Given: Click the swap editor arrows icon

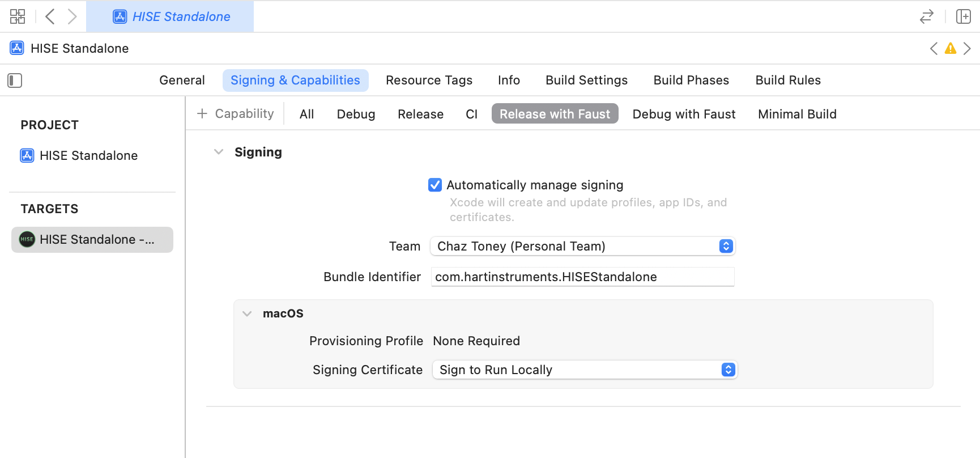Looking at the screenshot, I should tap(926, 16).
